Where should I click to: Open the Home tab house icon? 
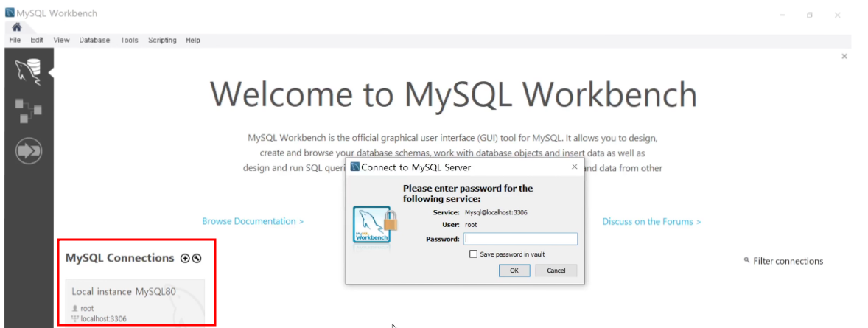pyautogui.click(x=17, y=27)
